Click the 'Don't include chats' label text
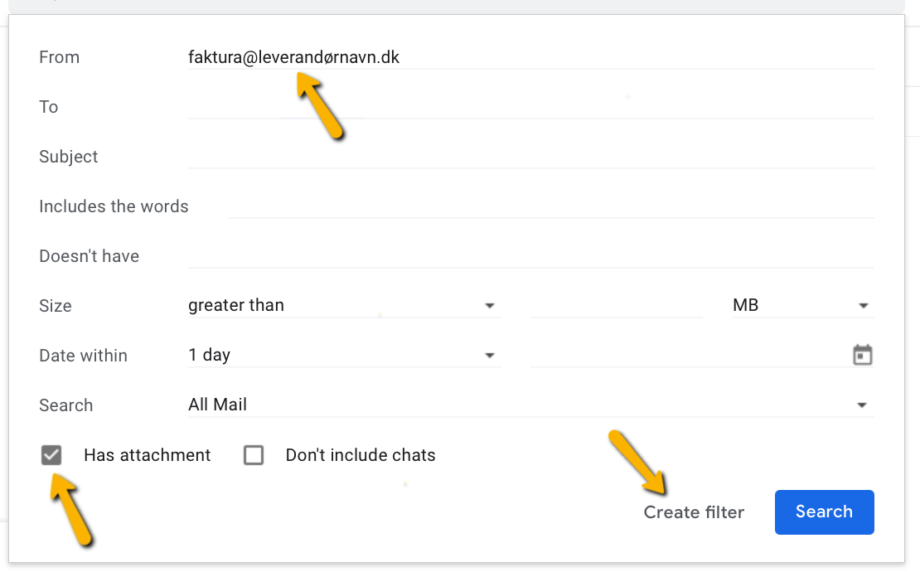 360,455
